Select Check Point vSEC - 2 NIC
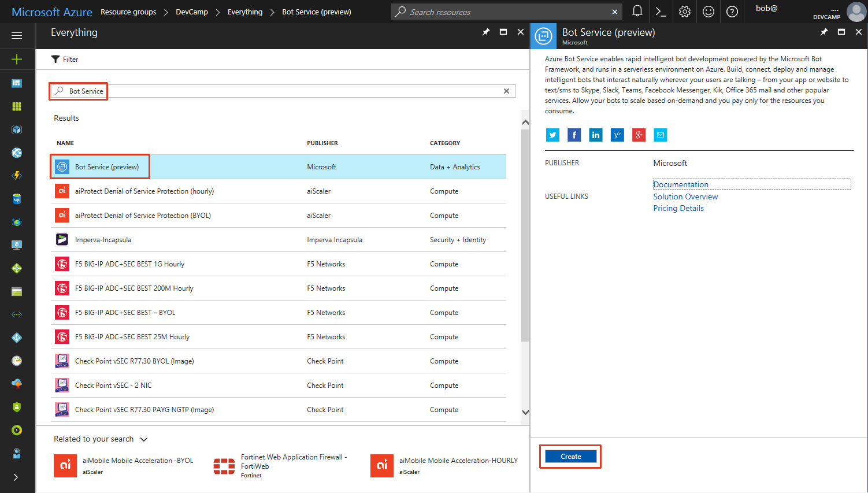Screen dimensions: 868x493 pos(279,385)
